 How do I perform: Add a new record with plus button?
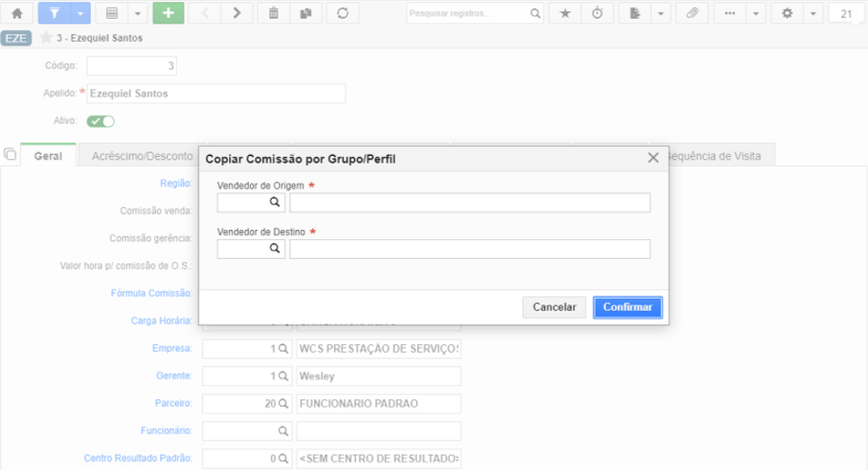coord(168,13)
